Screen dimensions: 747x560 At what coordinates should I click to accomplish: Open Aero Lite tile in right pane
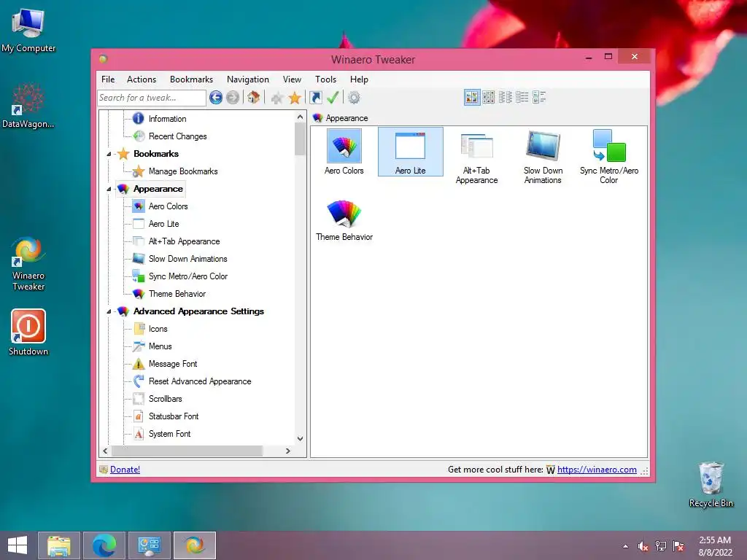coord(410,152)
